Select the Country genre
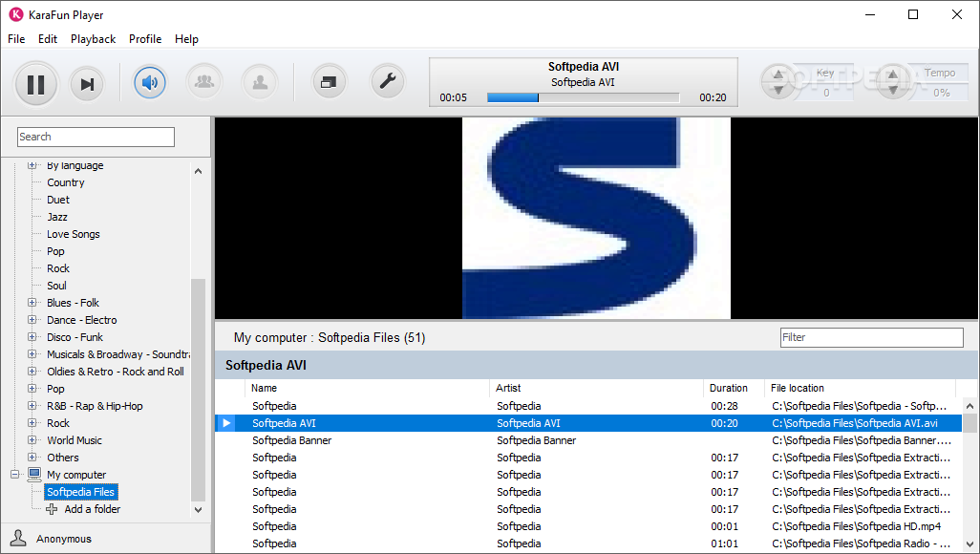This screenshot has height=554, width=980. (x=66, y=182)
